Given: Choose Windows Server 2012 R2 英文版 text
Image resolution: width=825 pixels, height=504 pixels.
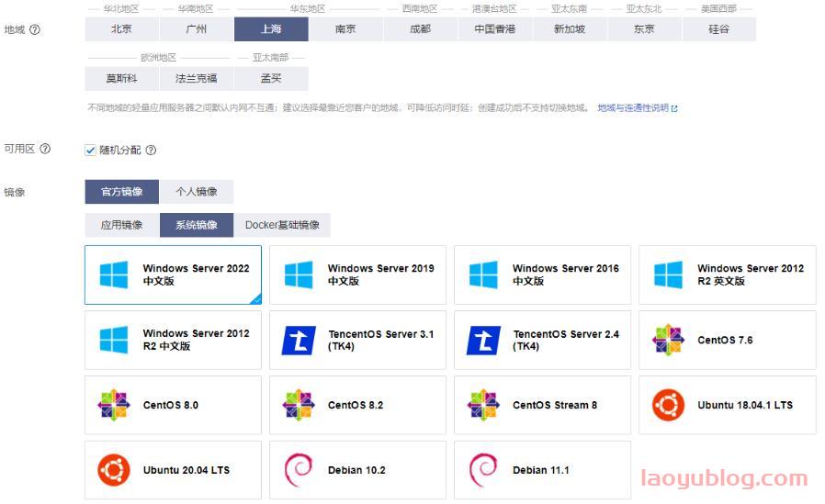Looking at the screenshot, I should coord(751,274).
